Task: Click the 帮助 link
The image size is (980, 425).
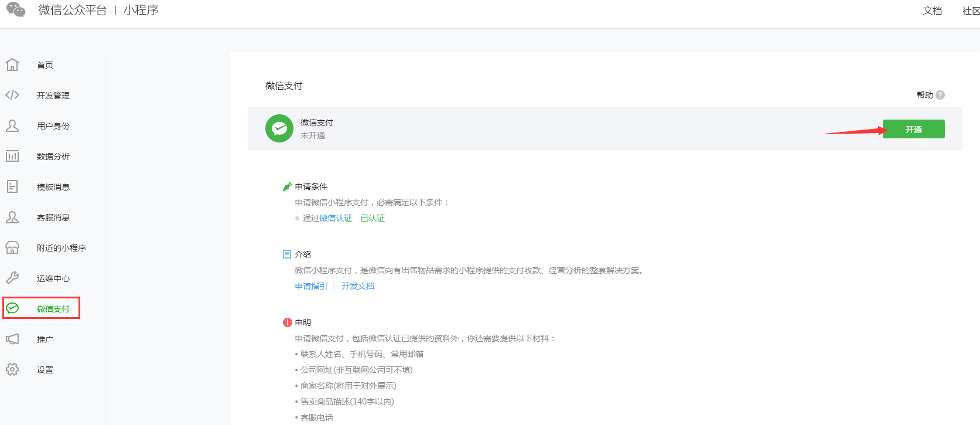Action: click(x=925, y=95)
